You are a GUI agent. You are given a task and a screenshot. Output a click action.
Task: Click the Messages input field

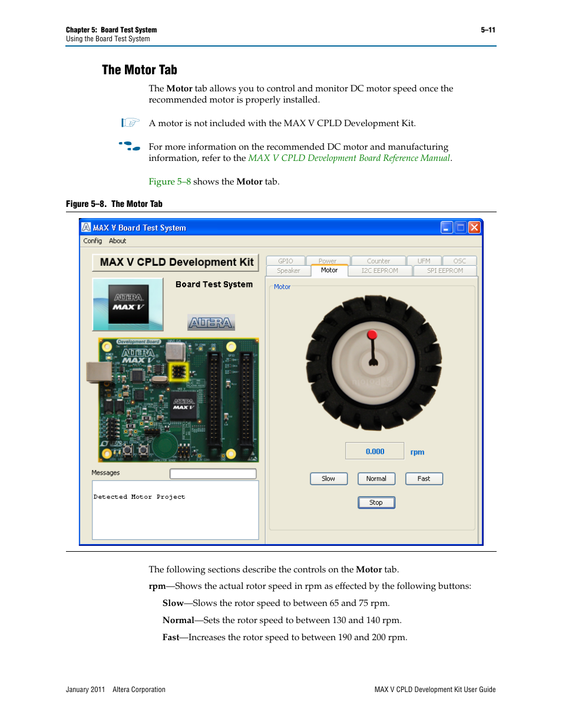click(x=213, y=474)
